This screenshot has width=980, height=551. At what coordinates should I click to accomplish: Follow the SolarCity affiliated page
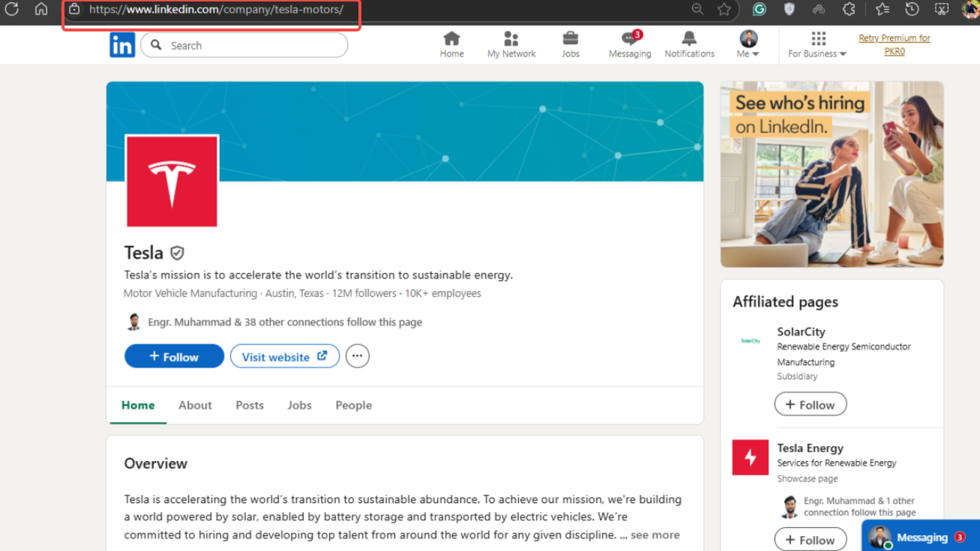pos(811,404)
